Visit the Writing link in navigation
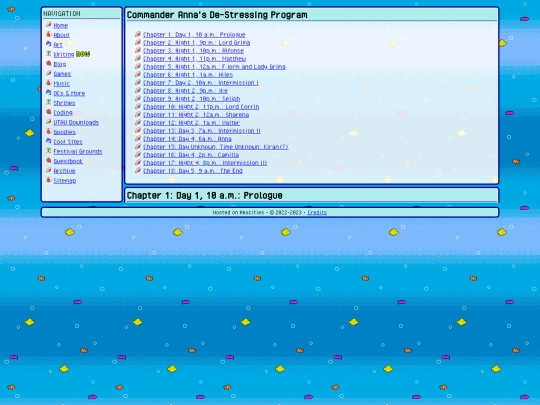This screenshot has height=405, width=540. 64,54
